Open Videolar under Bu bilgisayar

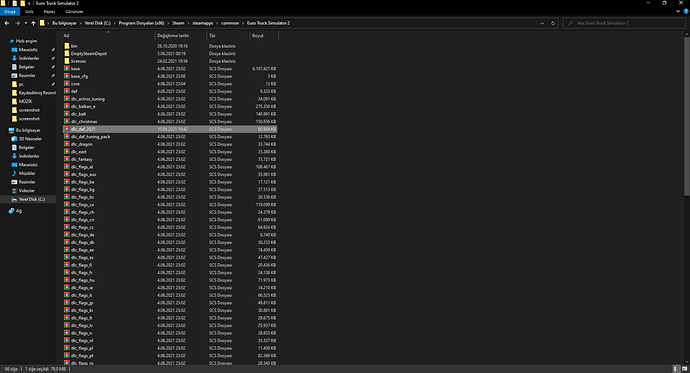[x=26, y=190]
